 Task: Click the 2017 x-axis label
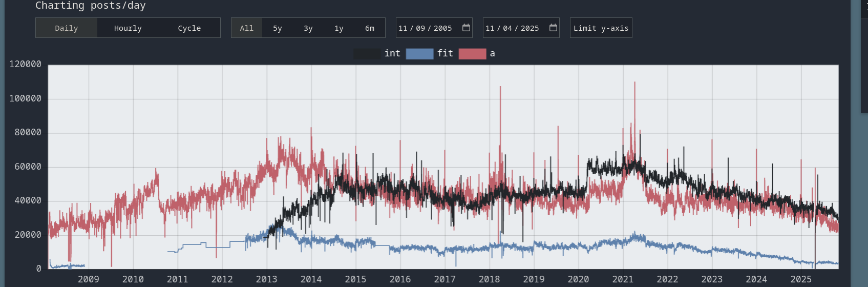445,279
